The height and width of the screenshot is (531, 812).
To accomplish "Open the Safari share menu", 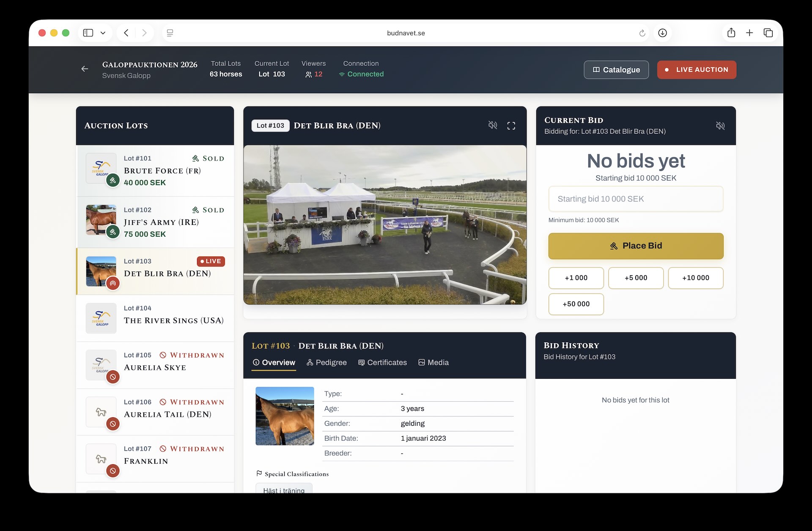I will pos(731,33).
